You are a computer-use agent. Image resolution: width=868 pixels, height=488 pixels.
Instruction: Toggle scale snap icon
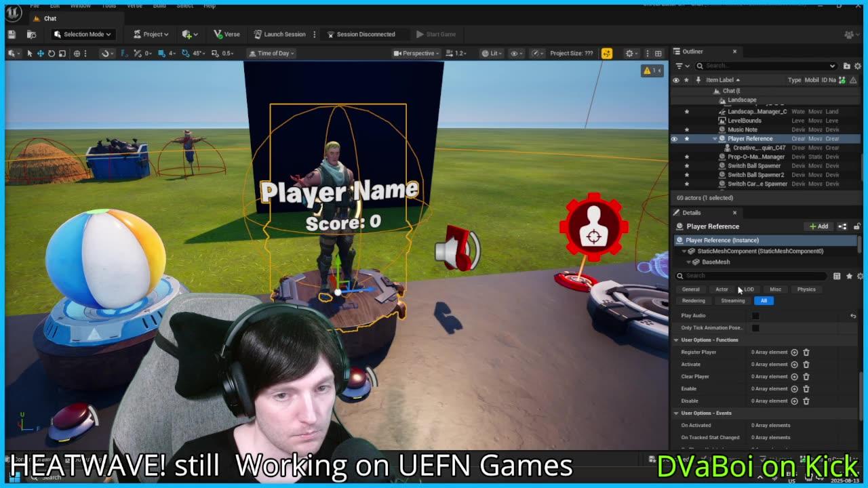click(x=215, y=54)
